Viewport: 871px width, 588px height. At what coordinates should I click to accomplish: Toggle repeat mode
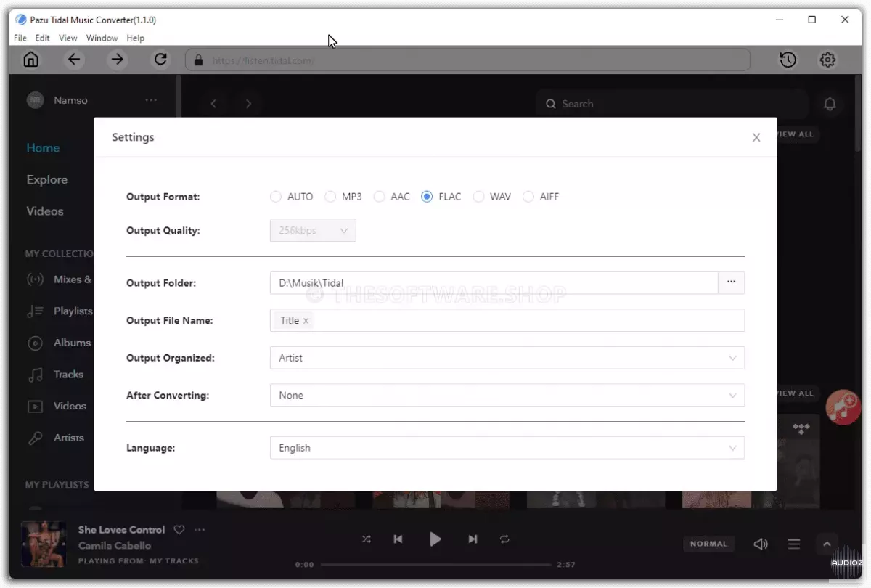504,539
